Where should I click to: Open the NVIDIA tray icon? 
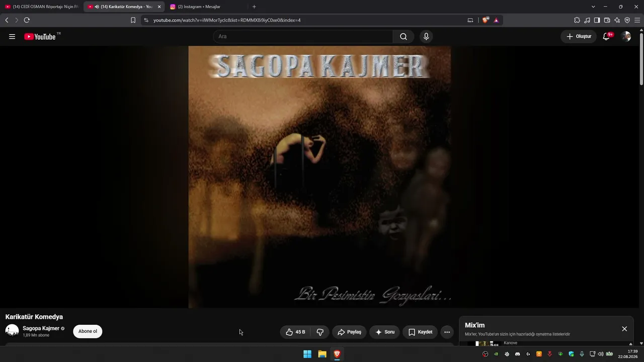(x=496, y=354)
